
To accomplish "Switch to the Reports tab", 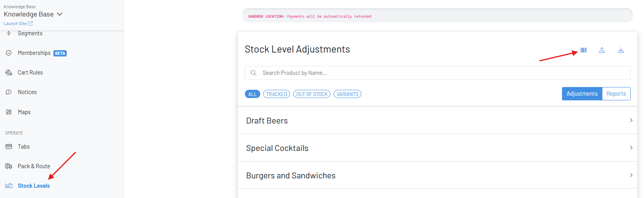I will point(616,94).
